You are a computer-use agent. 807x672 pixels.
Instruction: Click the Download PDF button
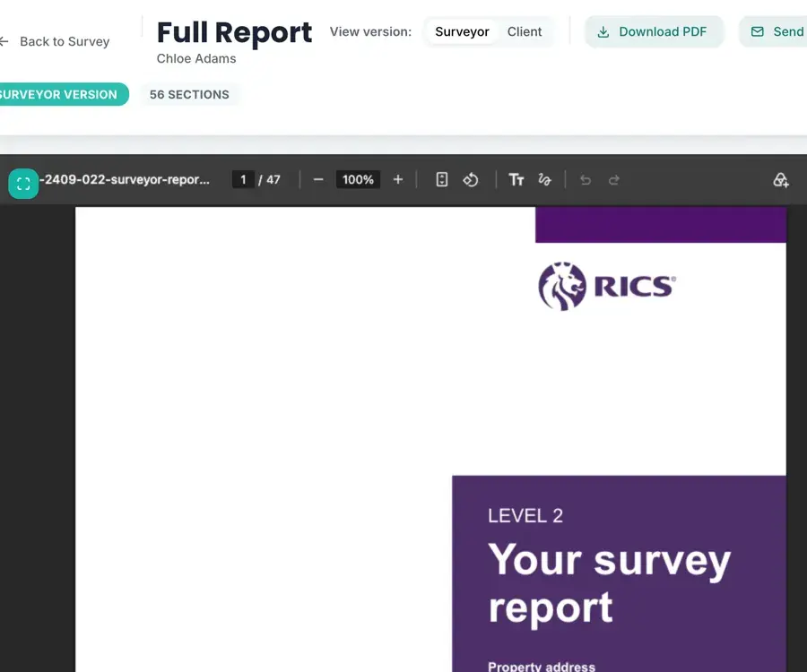pos(654,32)
